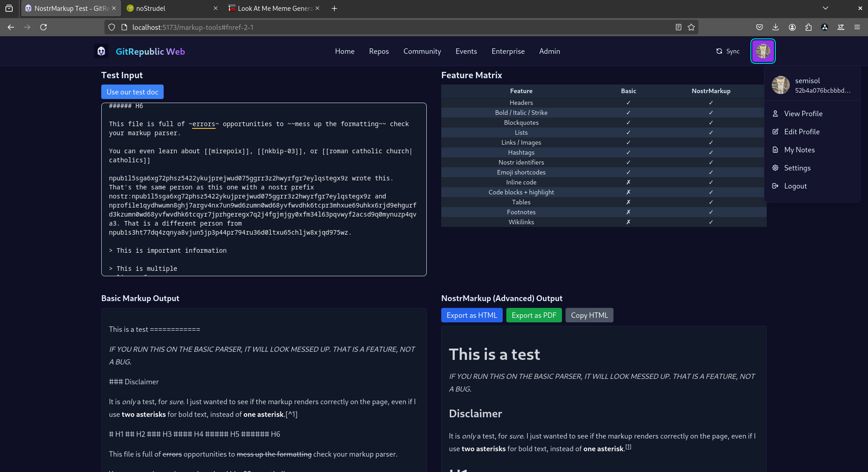Click the Sync button
This screenshot has width=868, height=472.
click(728, 51)
